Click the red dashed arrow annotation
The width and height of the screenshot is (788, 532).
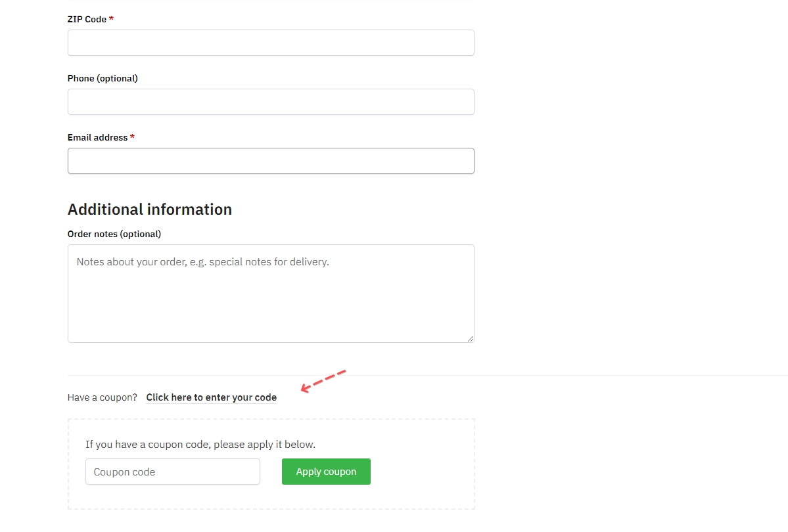tap(323, 381)
